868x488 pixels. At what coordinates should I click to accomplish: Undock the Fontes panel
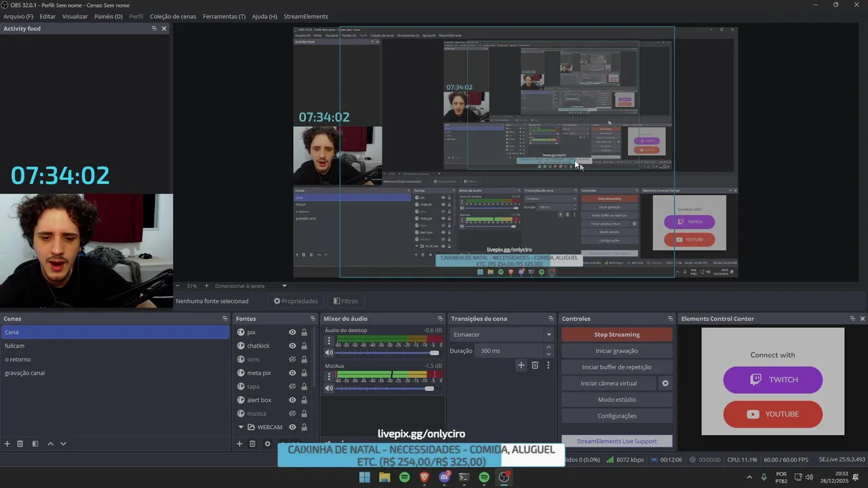click(313, 319)
